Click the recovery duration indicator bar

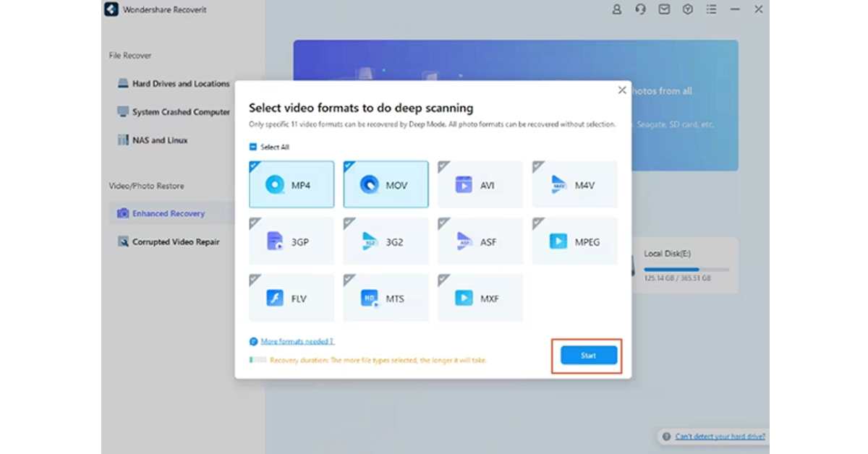(x=258, y=359)
